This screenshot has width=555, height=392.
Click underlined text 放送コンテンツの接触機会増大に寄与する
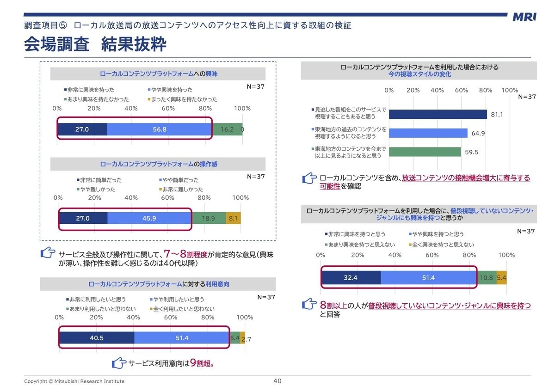tap(466, 178)
